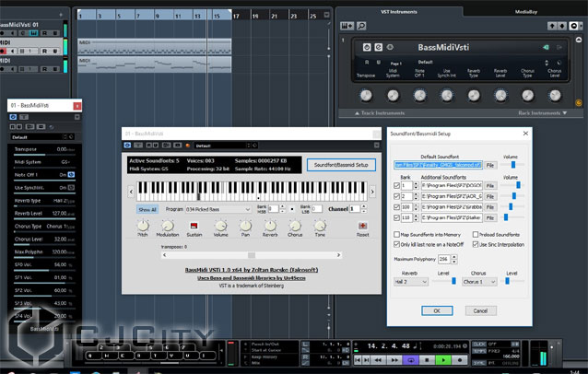Expand the Rack Instruments section arrow

click(x=565, y=112)
